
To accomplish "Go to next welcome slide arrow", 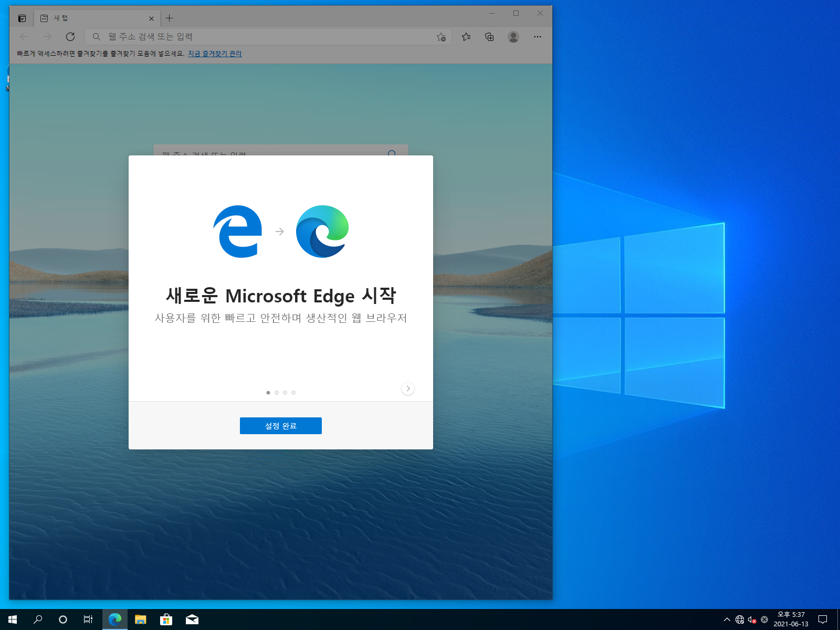I will [x=408, y=388].
